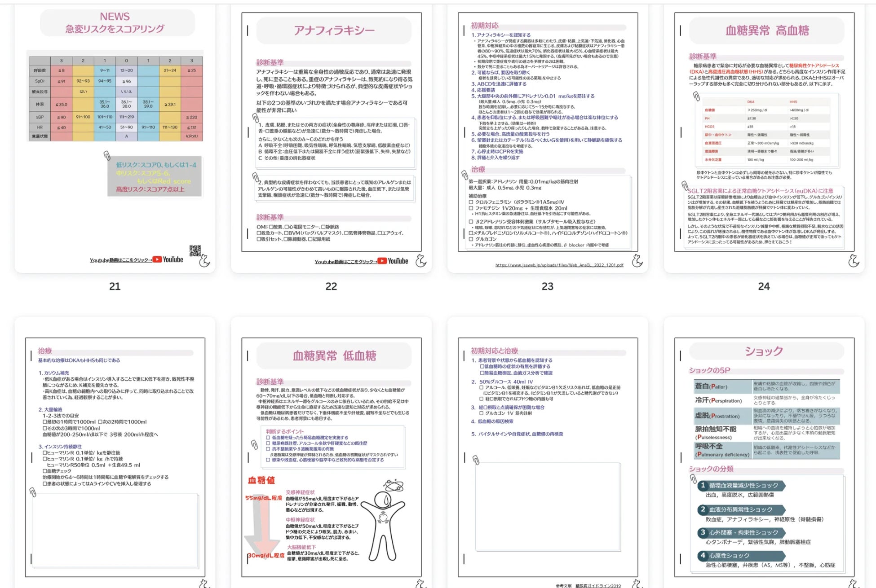
Task: Open Youtube動画はここをクリック link on page 21
Action: (x=120, y=260)
